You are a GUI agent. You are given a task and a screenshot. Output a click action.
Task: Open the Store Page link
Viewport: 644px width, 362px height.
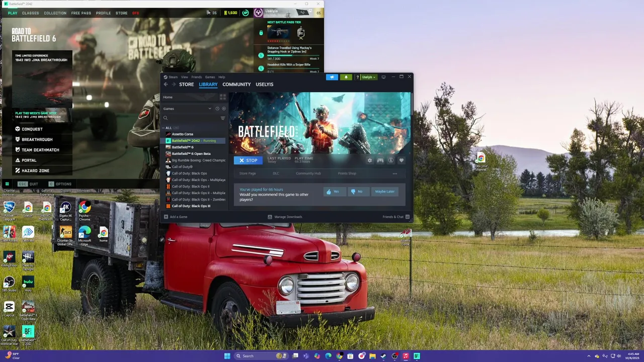[x=248, y=173]
